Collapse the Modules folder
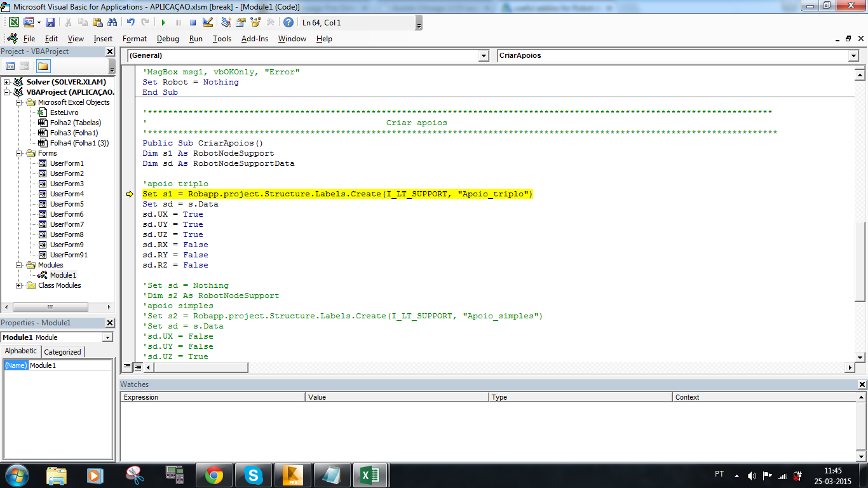Viewport: 868px width, 488px height. point(19,265)
